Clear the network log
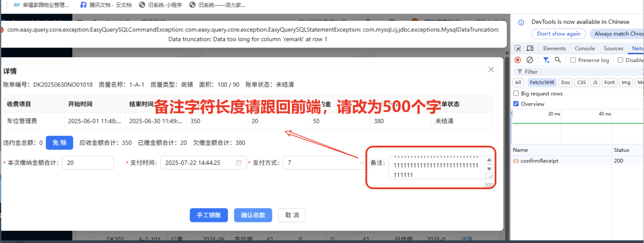 [530, 60]
